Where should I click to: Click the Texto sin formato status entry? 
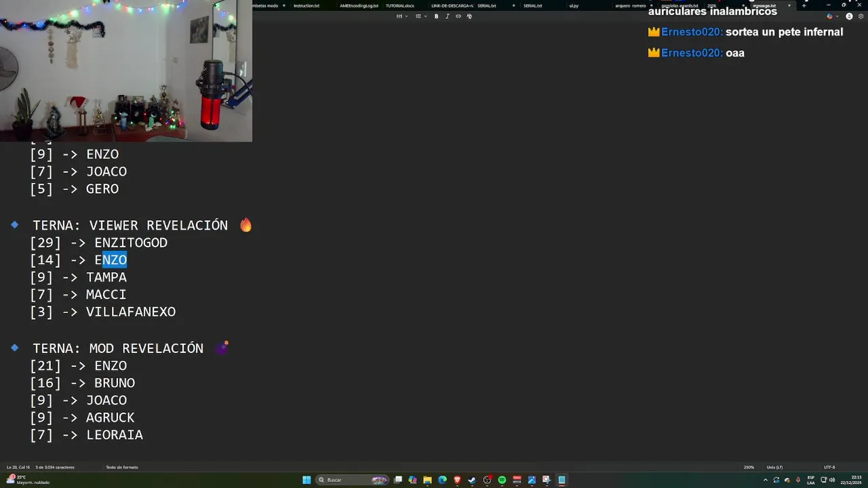[x=122, y=467]
